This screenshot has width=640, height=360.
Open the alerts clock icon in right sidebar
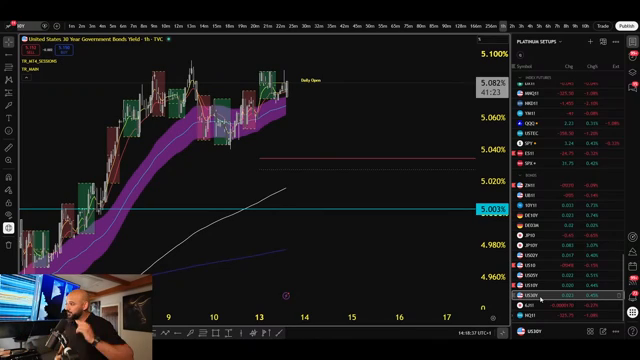click(x=632, y=57)
